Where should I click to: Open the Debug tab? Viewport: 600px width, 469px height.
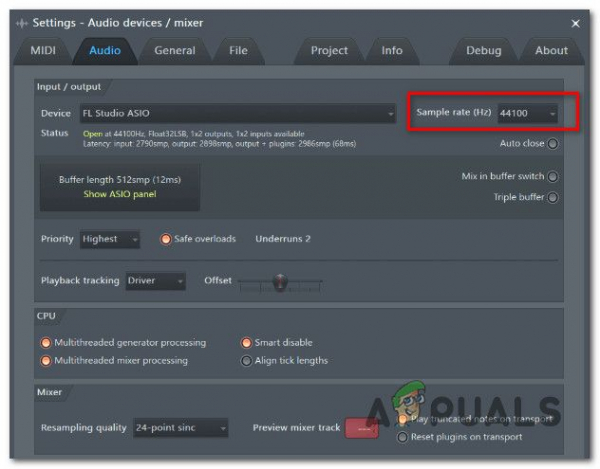coord(483,50)
